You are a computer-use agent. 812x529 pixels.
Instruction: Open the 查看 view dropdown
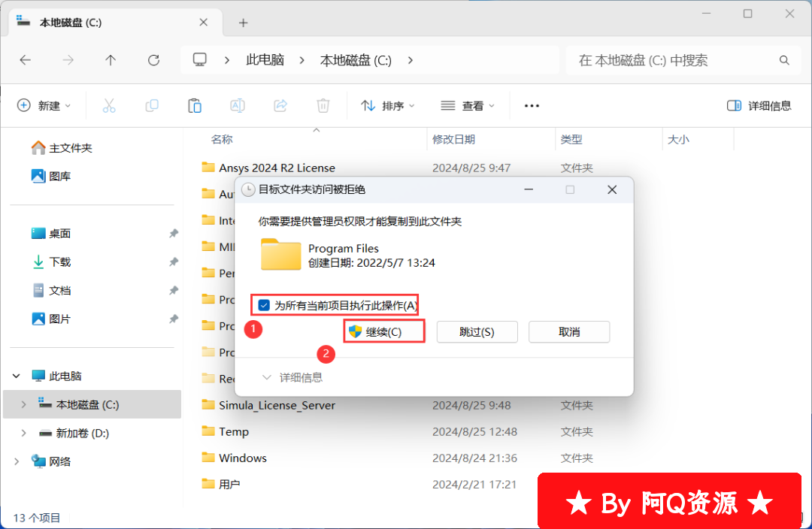[x=468, y=106]
